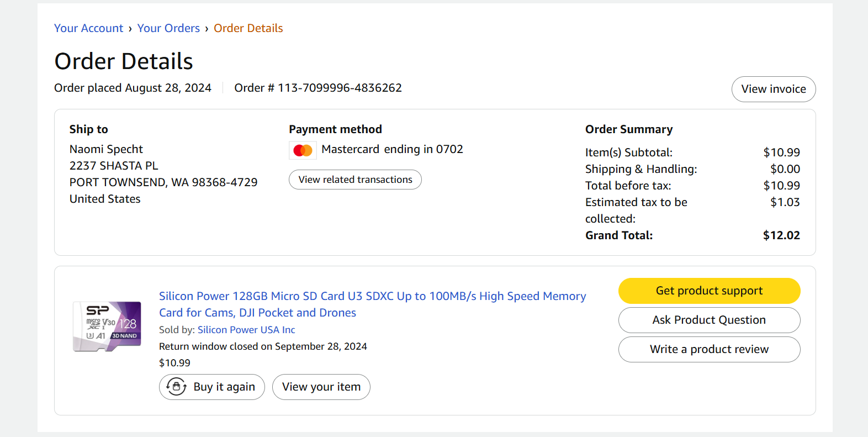Click the Order Details breadcrumb text
The width and height of the screenshot is (868, 437).
point(248,28)
